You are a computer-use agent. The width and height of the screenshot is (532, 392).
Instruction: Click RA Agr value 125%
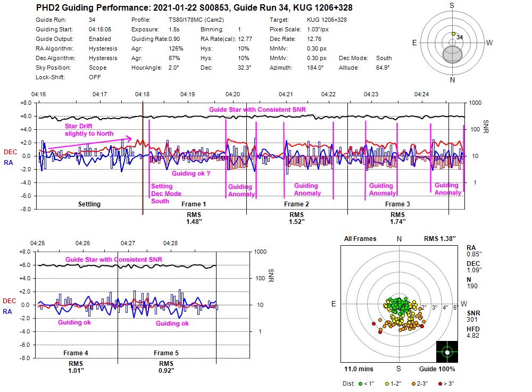176,48
